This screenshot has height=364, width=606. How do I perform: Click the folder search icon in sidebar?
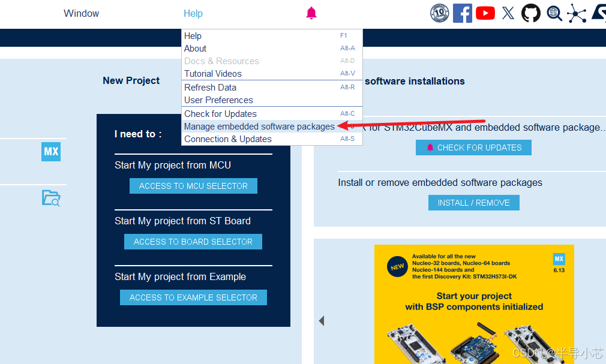tap(51, 198)
